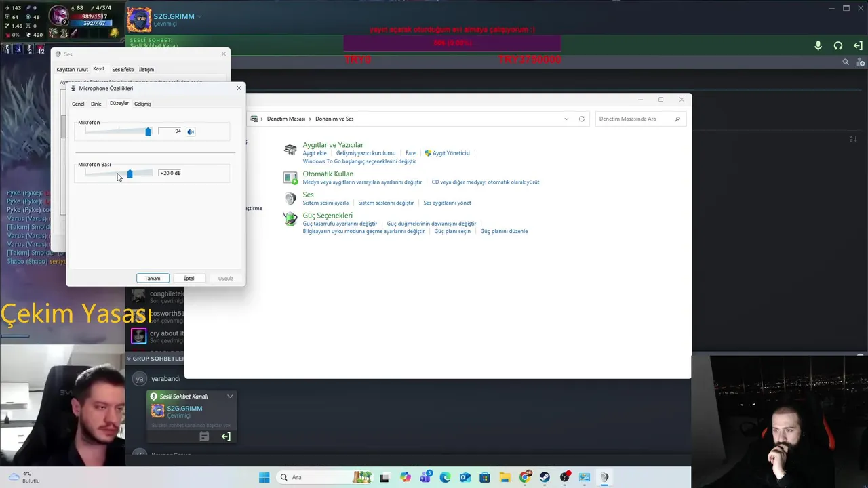Launch Copilot from the taskbar
This screenshot has height=488, width=868.
[x=406, y=477]
